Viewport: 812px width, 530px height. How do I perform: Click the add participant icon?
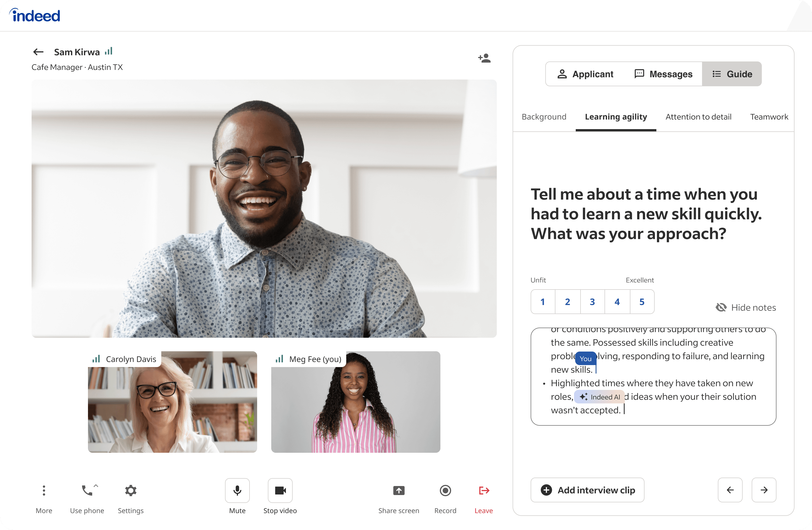(484, 58)
